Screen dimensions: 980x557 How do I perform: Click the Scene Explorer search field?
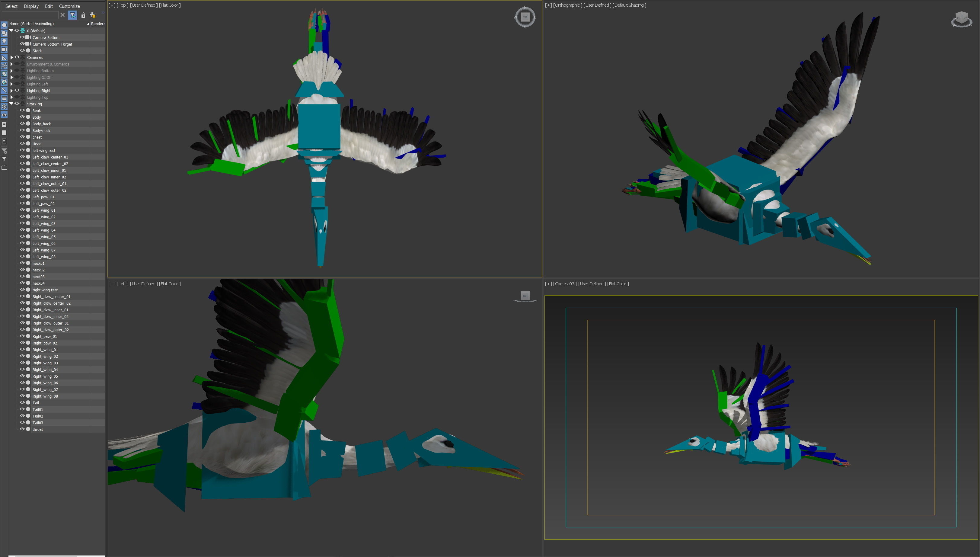[30, 15]
